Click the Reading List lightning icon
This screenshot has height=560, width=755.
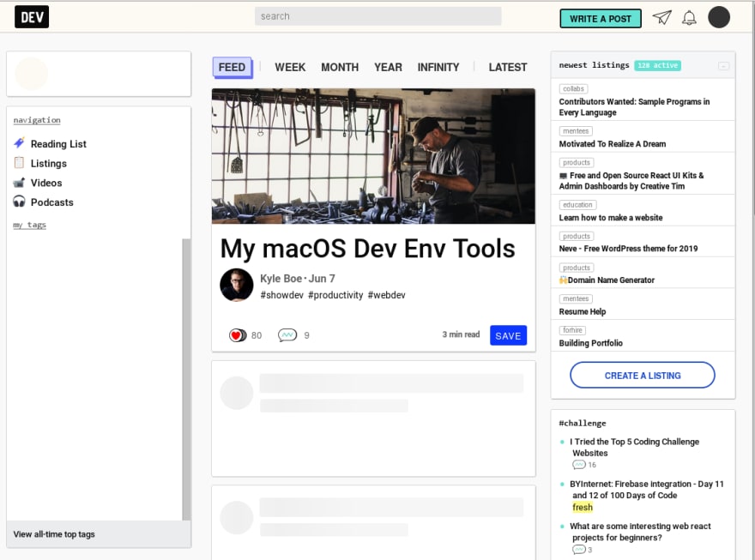click(19, 143)
